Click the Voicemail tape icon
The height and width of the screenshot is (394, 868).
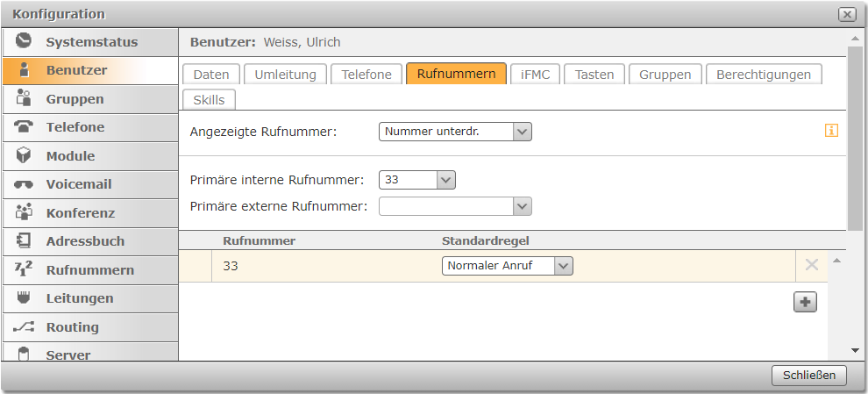tap(25, 184)
